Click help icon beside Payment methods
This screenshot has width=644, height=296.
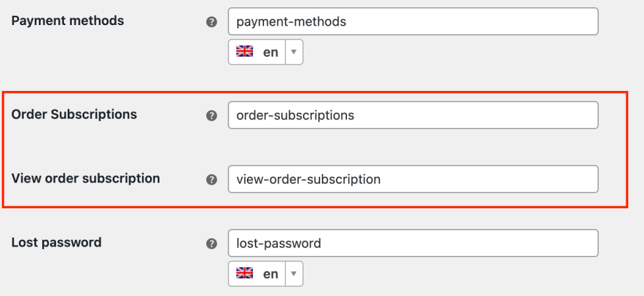click(x=213, y=22)
